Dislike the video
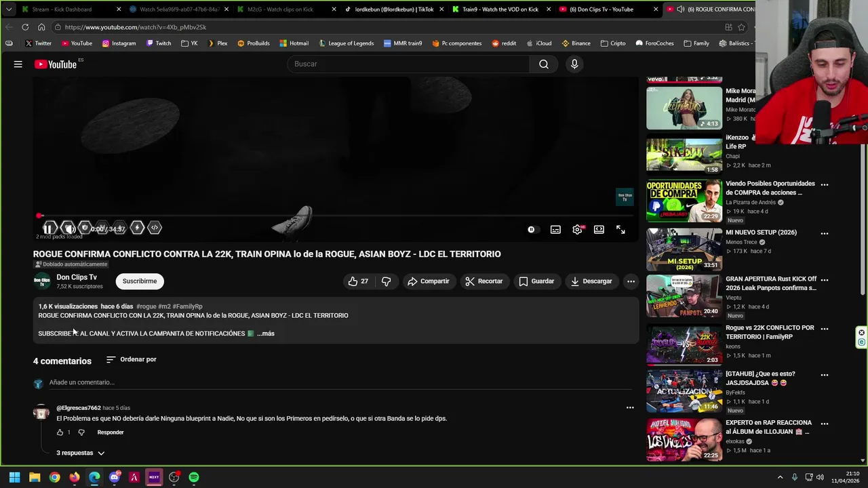 coord(386,281)
